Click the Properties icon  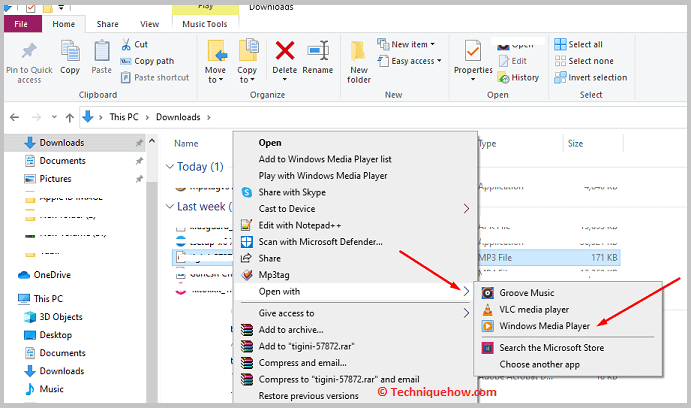pos(473,51)
